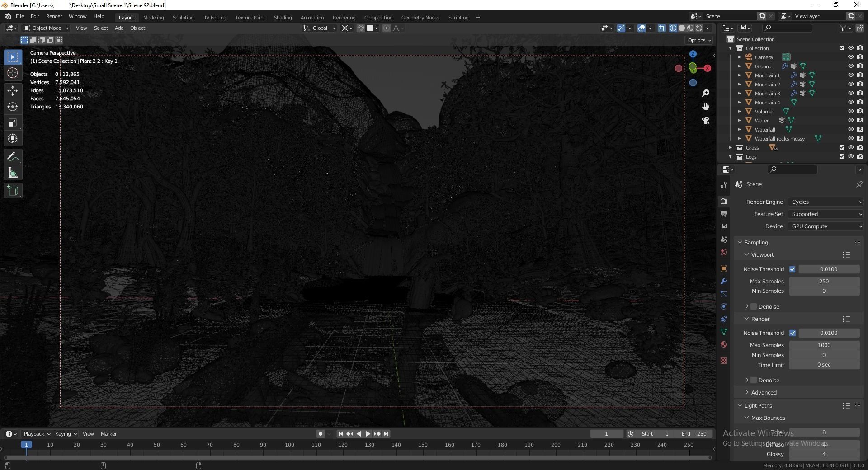Screen dimensions: 868x470
Task: Activate the Select Box tool
Action: pyautogui.click(x=13, y=57)
